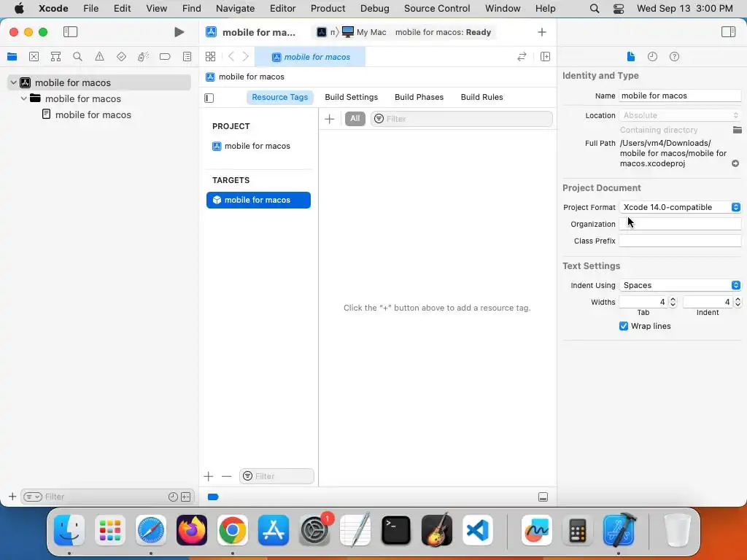Select the mobile for macos target
The image size is (747, 560).
pos(258,200)
